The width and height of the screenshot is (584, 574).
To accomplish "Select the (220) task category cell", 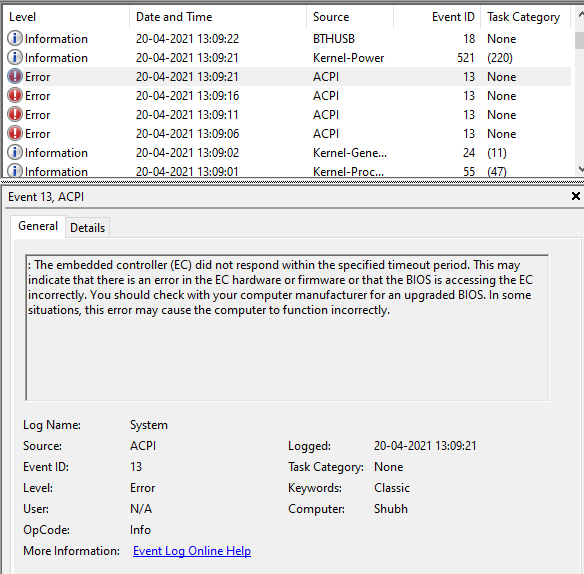I will pyautogui.click(x=500, y=58).
